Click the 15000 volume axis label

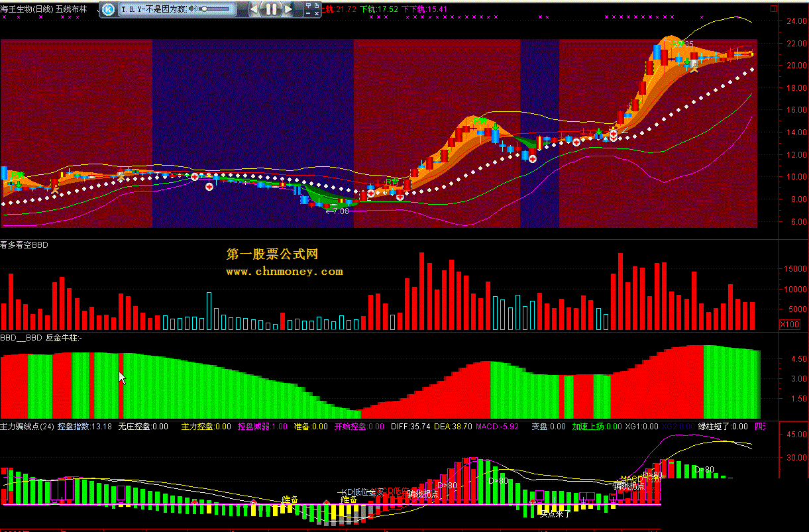coord(794,270)
